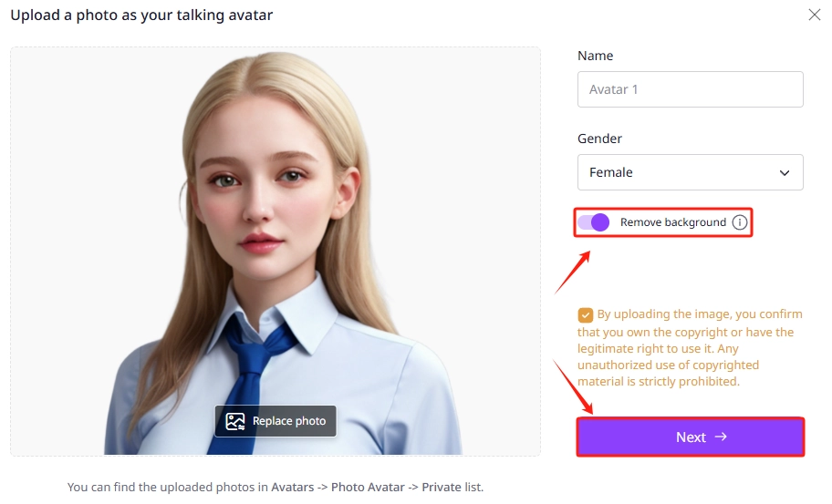
Task: Click the "Gender" field label
Action: (x=599, y=139)
